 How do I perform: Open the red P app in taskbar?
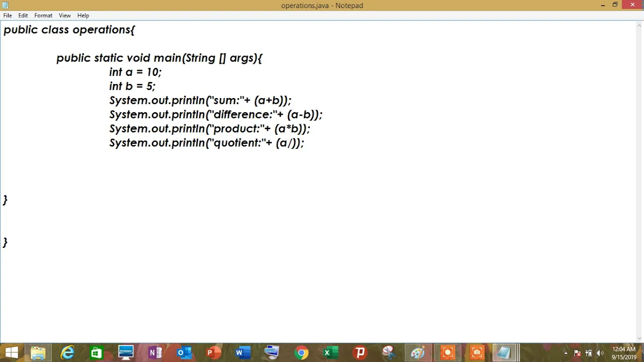tap(360, 352)
